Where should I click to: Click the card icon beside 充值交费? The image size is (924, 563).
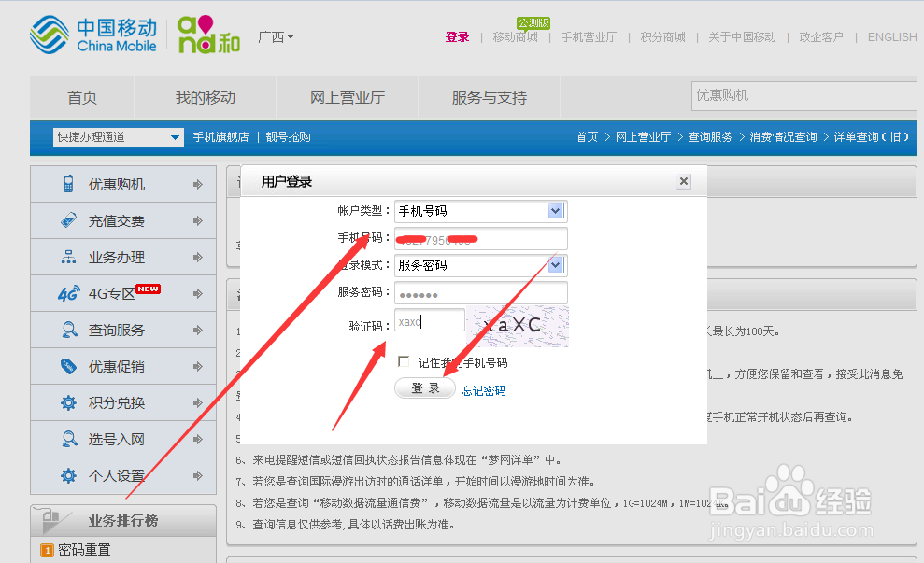point(68,220)
